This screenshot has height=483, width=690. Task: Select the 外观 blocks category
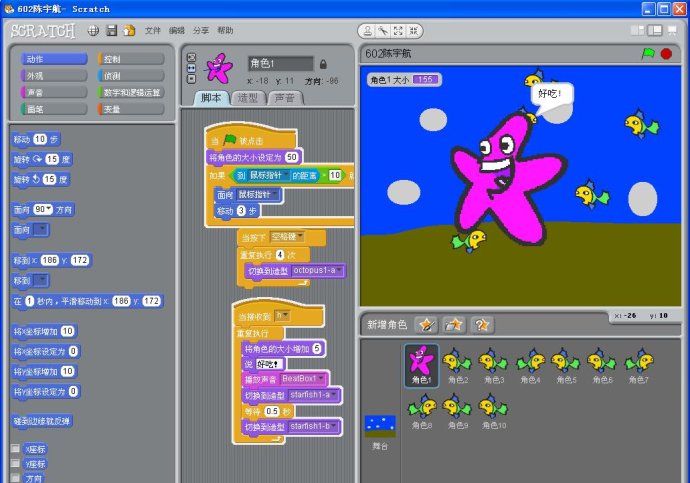pyautogui.click(x=54, y=76)
